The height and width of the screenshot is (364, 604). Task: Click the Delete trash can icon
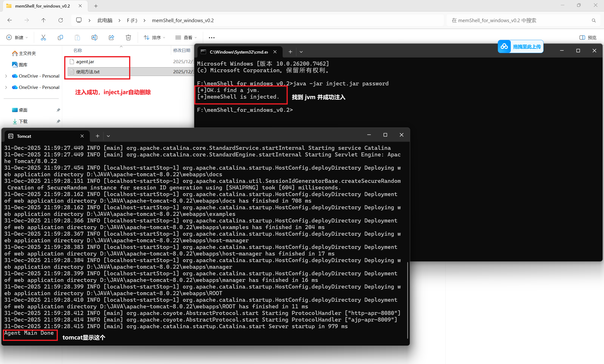(128, 38)
